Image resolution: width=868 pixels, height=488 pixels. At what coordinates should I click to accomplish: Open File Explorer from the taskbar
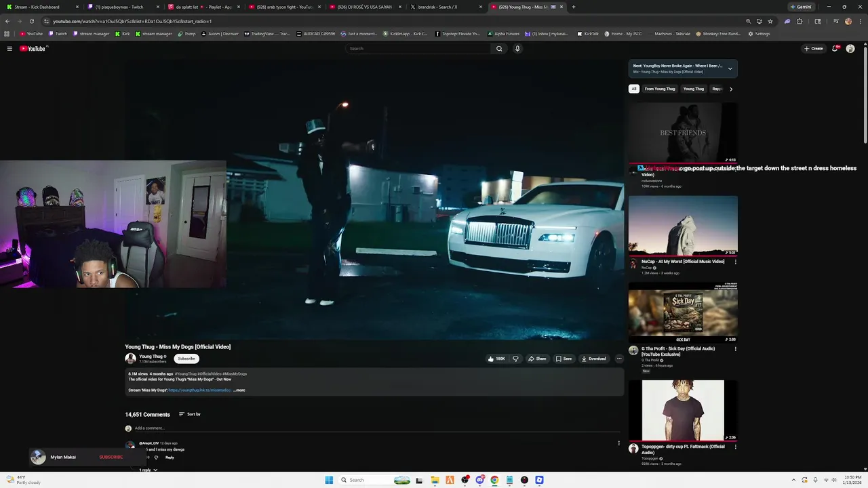435,480
